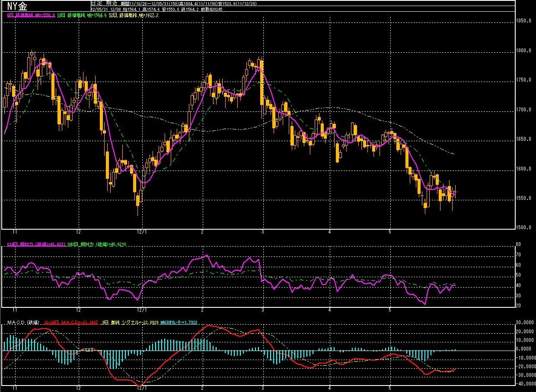Click the 1600.0 price axis label

tap(523, 169)
